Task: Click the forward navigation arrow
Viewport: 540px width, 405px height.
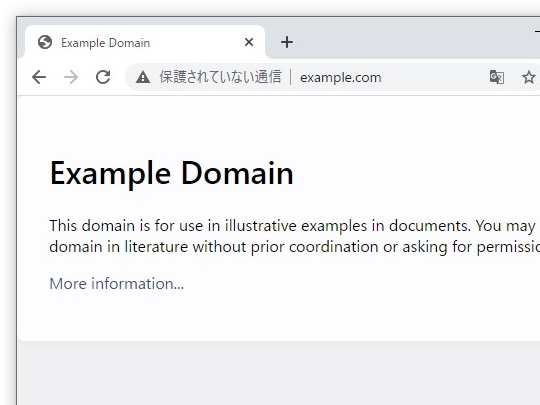Action: pyautogui.click(x=71, y=77)
